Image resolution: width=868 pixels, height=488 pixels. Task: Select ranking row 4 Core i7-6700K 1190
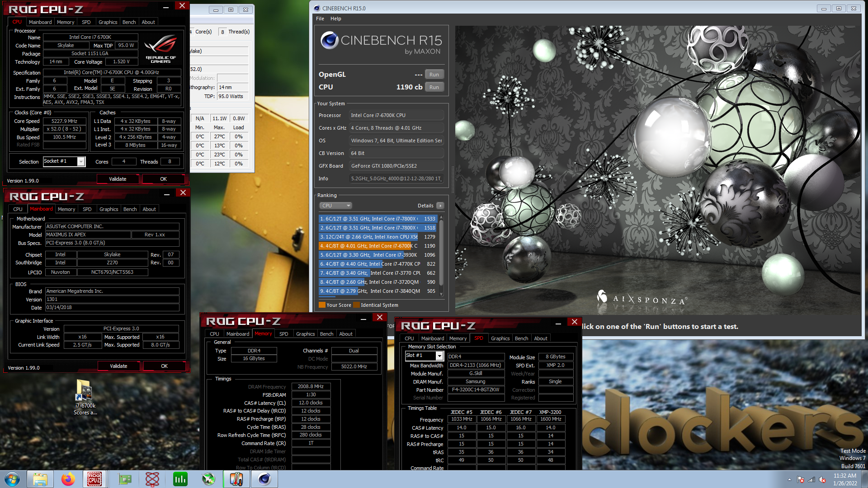(377, 246)
